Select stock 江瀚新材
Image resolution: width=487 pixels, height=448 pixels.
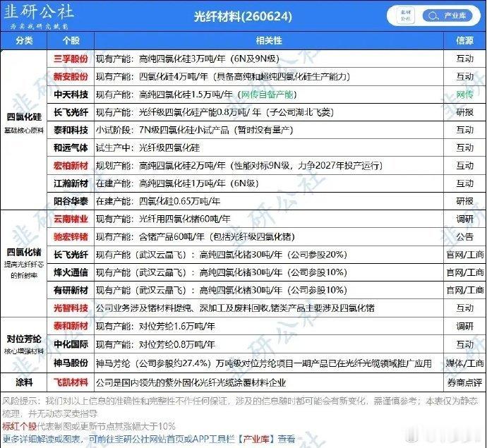[x=71, y=183]
